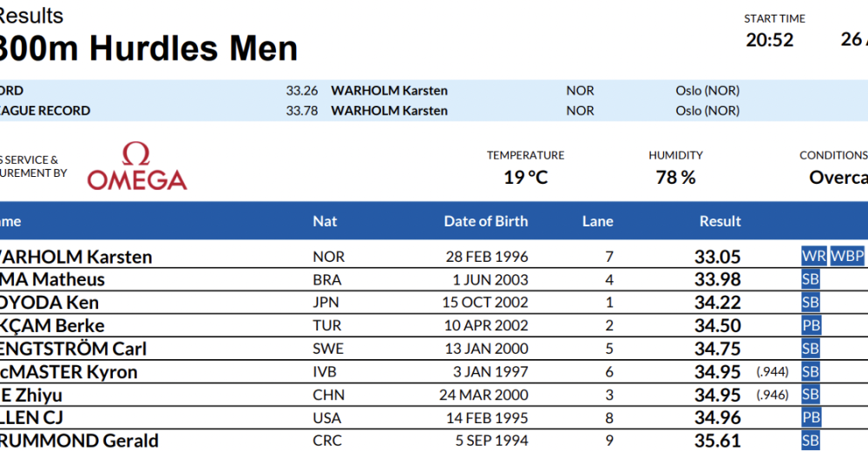Click the WR badge beside 33.05
This screenshot has height=451, width=868.
click(x=814, y=256)
